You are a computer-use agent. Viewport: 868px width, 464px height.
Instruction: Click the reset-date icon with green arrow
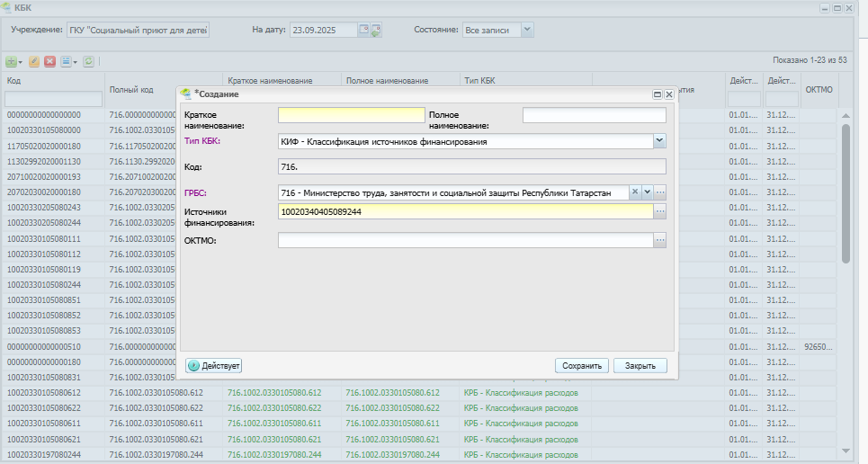pos(376,30)
